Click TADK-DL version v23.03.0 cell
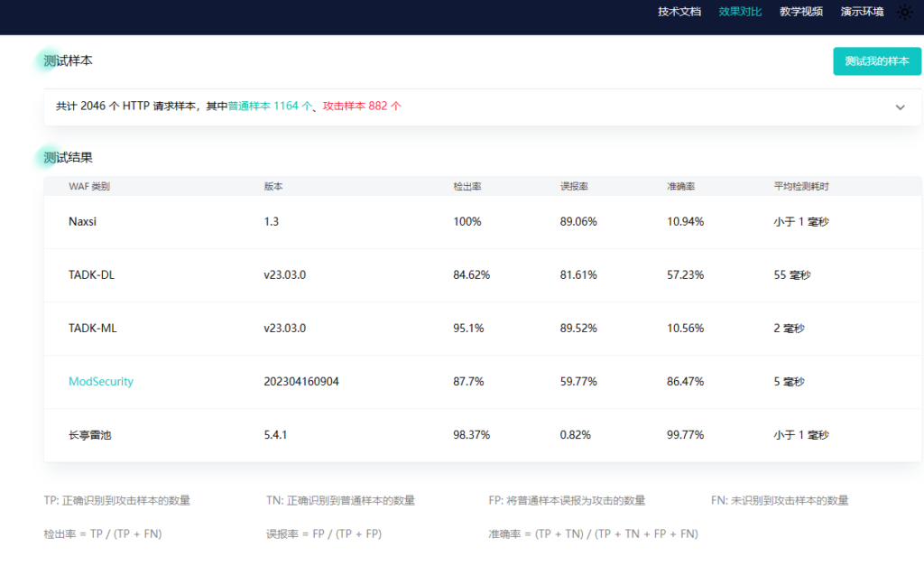The width and height of the screenshot is (924, 566). tap(284, 274)
